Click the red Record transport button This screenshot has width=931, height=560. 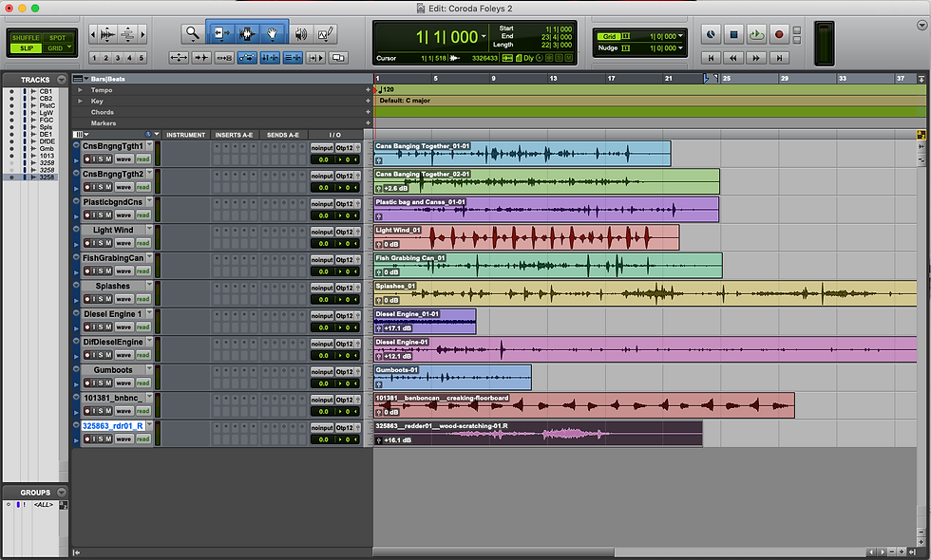pos(779,34)
